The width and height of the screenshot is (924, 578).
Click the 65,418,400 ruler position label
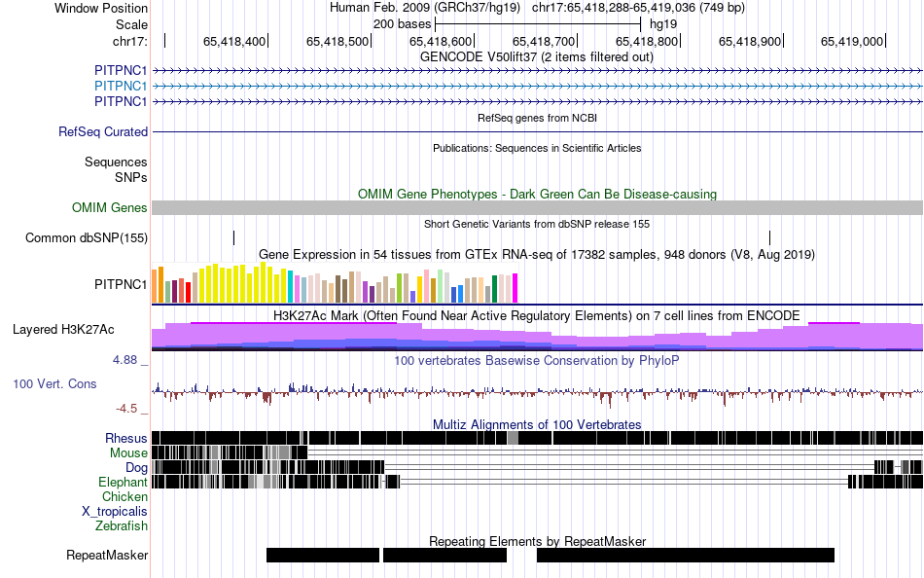click(234, 41)
